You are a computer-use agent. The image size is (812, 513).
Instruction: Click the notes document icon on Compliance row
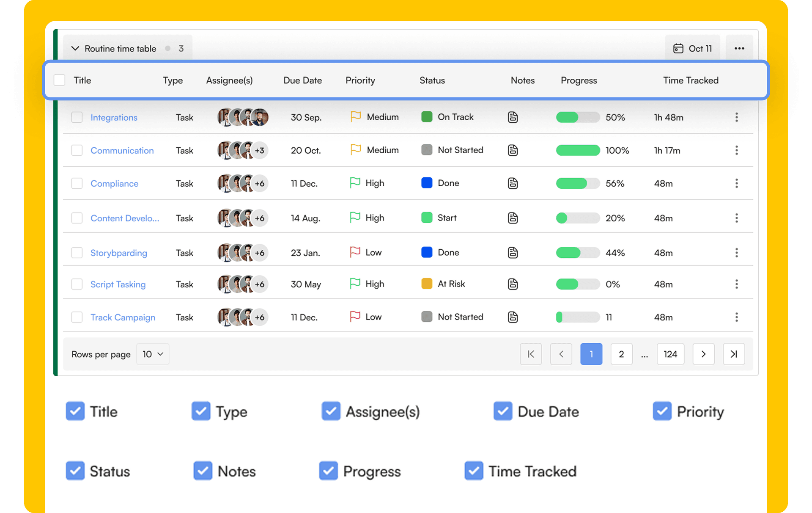[x=513, y=183]
